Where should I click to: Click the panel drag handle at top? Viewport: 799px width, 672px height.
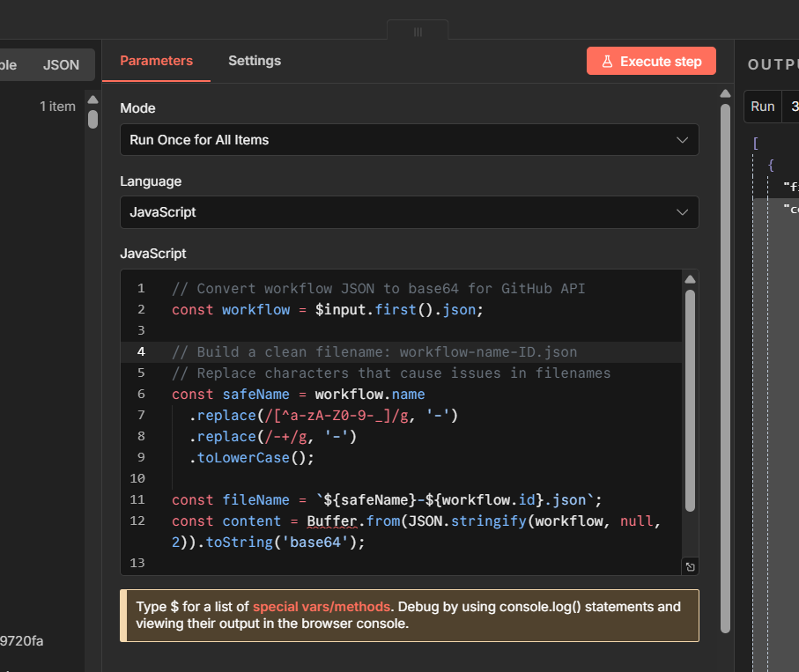coord(418,31)
